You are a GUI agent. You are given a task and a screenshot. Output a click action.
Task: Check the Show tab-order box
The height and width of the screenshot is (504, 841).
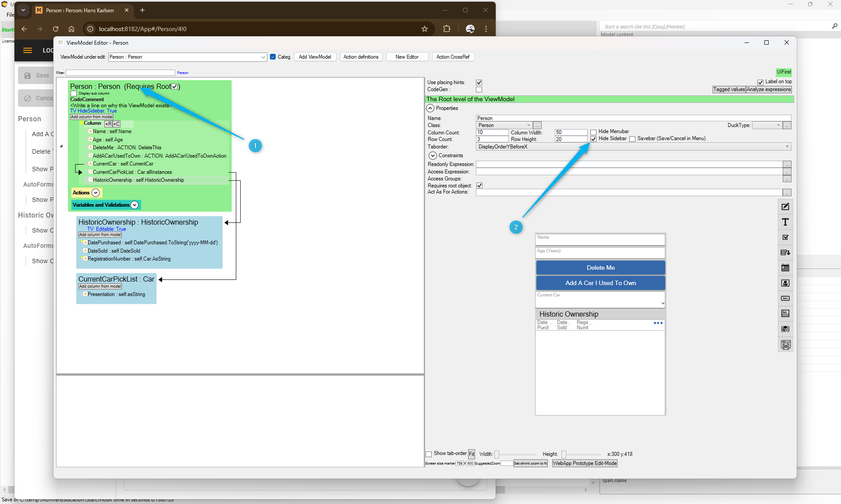(x=429, y=454)
